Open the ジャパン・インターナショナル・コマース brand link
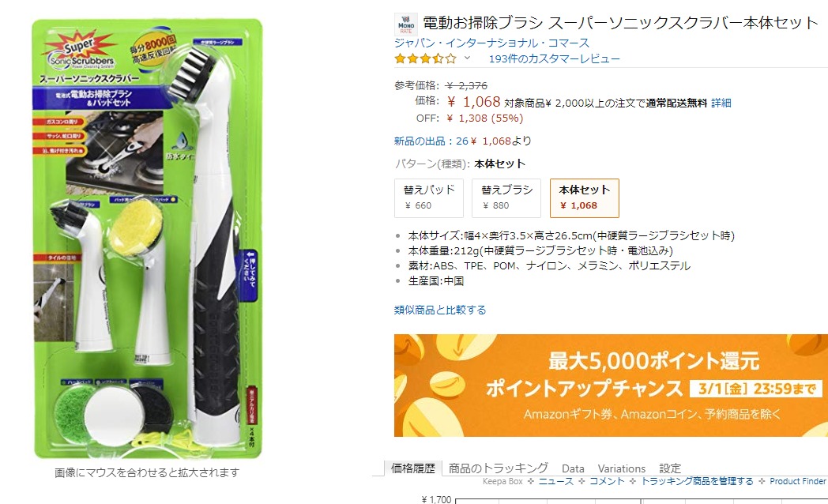828x504 pixels. 491,43
